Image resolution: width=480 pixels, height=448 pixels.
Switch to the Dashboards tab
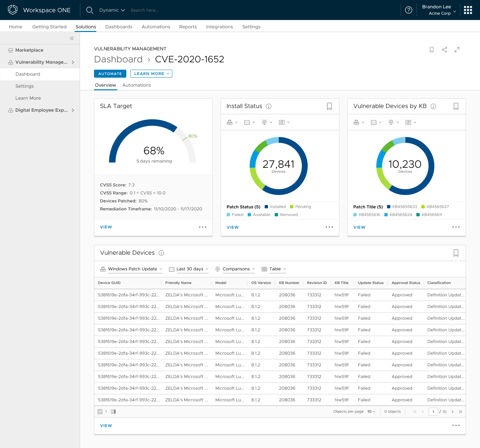pos(119,27)
